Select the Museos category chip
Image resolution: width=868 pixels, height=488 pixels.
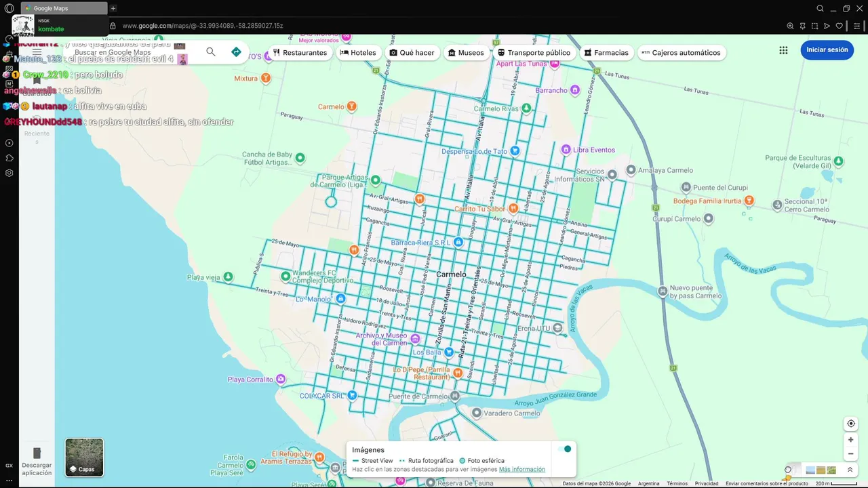[466, 52]
